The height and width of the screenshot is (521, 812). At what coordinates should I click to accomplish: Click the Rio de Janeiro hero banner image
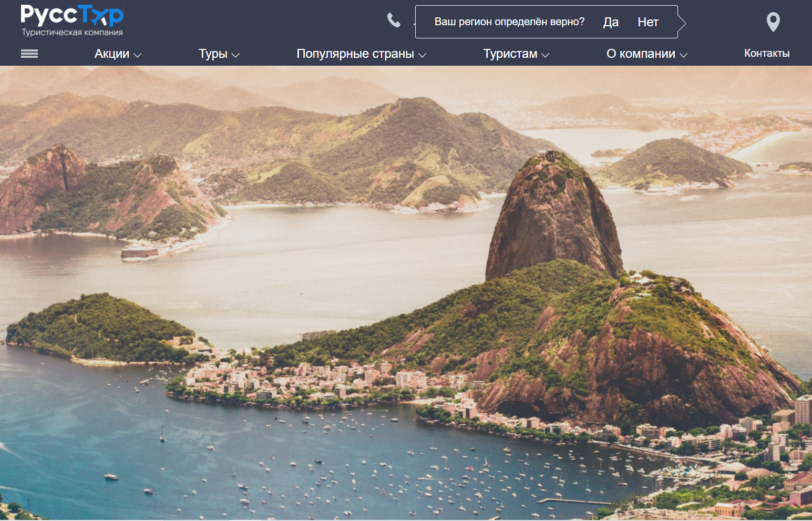click(x=406, y=293)
